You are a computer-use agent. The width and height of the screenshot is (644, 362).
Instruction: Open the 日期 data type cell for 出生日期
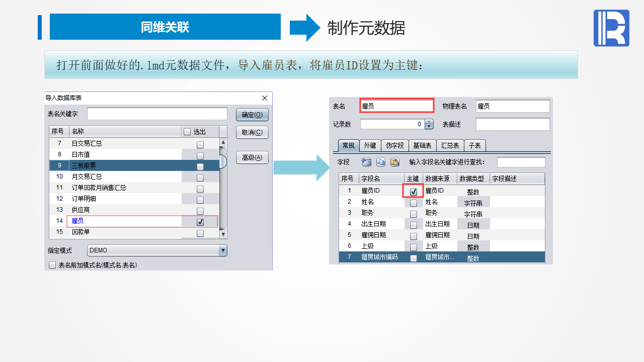tap(473, 225)
